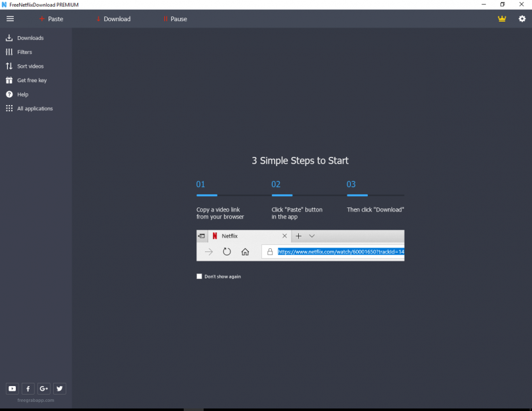Click the Twitter social icon
532x411 pixels.
pyautogui.click(x=60, y=389)
